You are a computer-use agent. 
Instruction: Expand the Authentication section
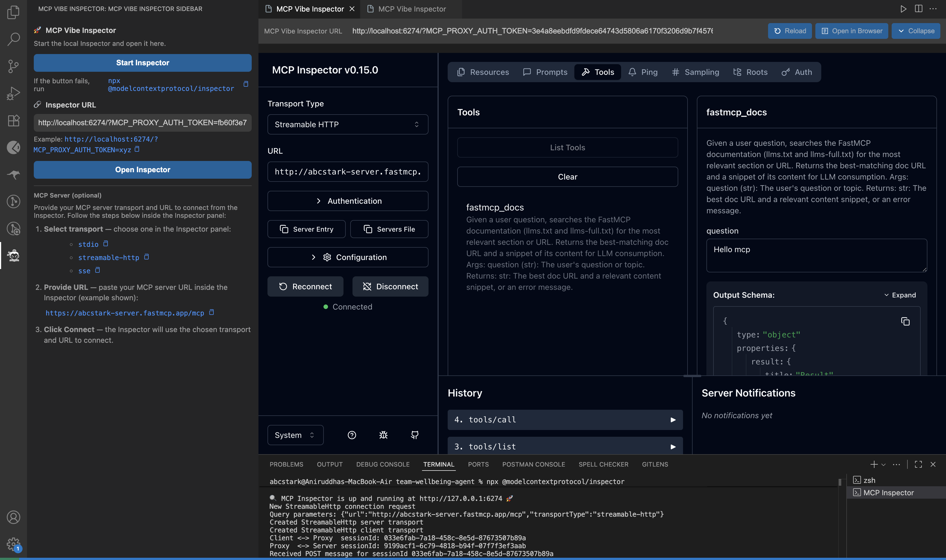tap(348, 201)
